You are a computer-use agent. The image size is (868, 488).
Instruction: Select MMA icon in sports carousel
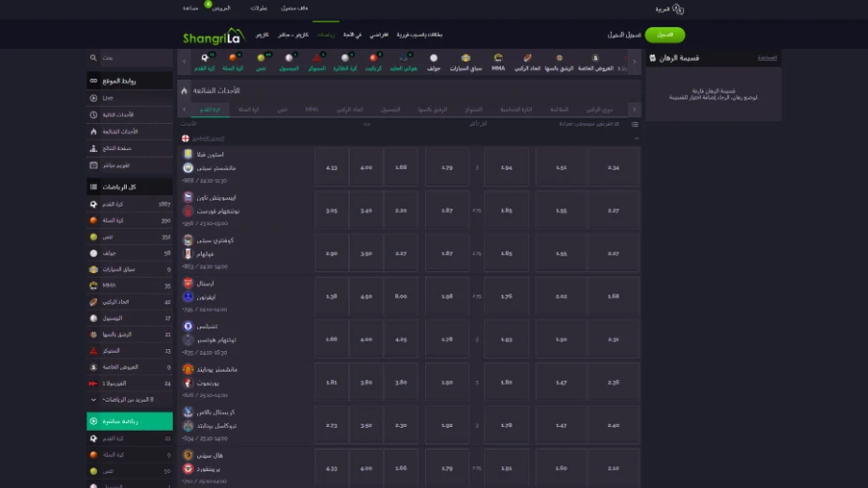click(x=498, y=57)
